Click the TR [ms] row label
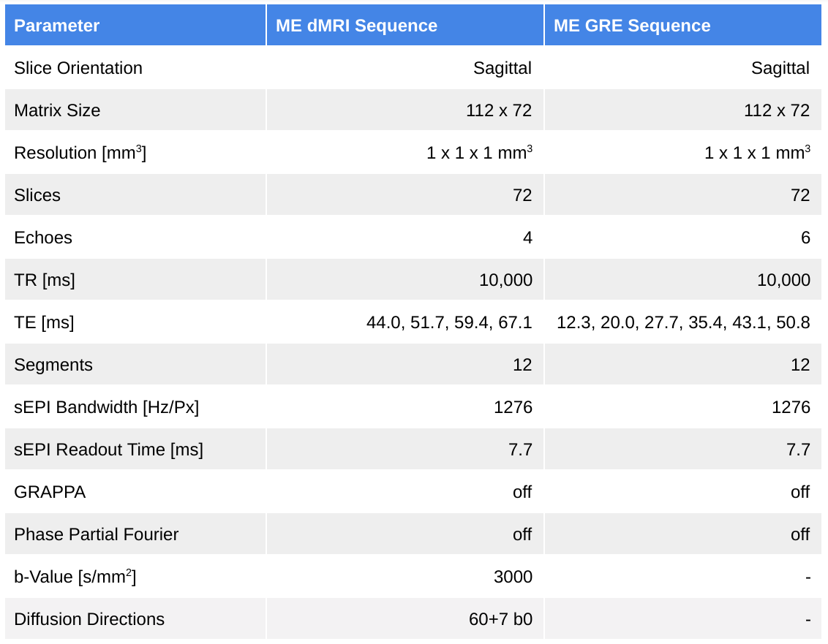Screen dimensions: 828x644 pyautogui.click(x=44, y=280)
